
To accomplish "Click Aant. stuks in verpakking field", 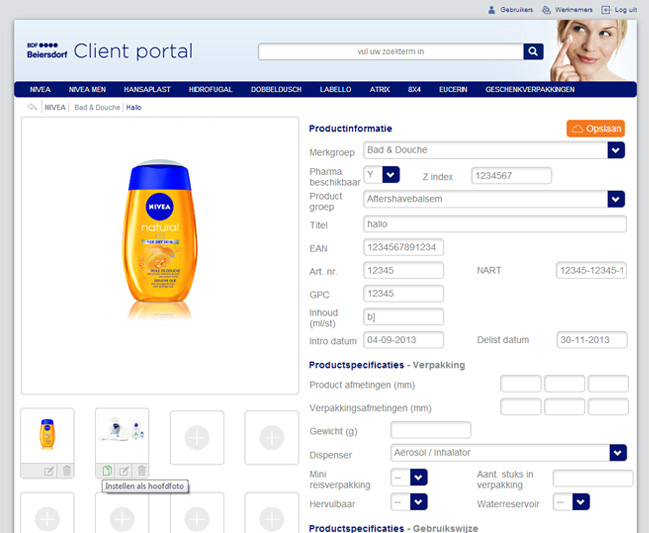I will (x=593, y=478).
